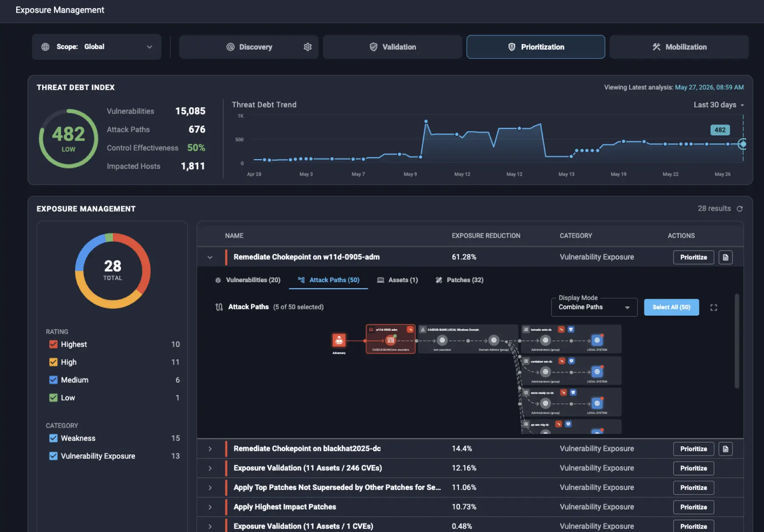Uncheck the Highest rating filter
Screen dimensions: 764x532
pos(53,344)
